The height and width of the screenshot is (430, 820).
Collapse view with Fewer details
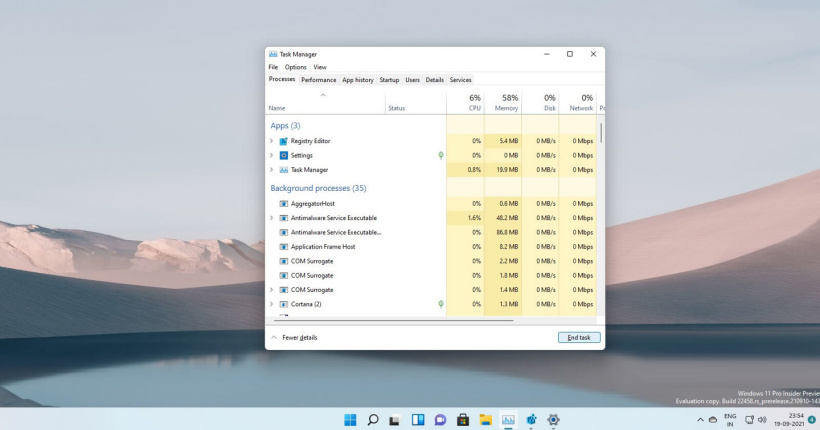coord(294,337)
